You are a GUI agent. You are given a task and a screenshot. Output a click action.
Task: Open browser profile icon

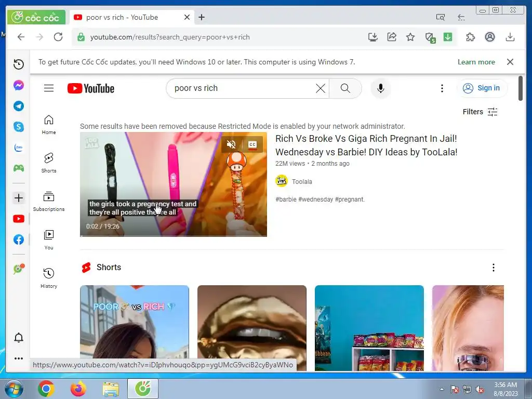point(489,37)
